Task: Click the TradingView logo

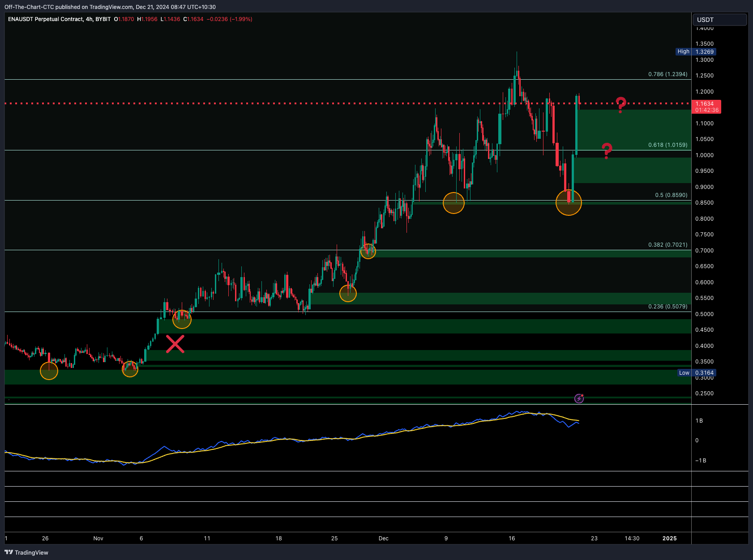Action: [x=26, y=552]
